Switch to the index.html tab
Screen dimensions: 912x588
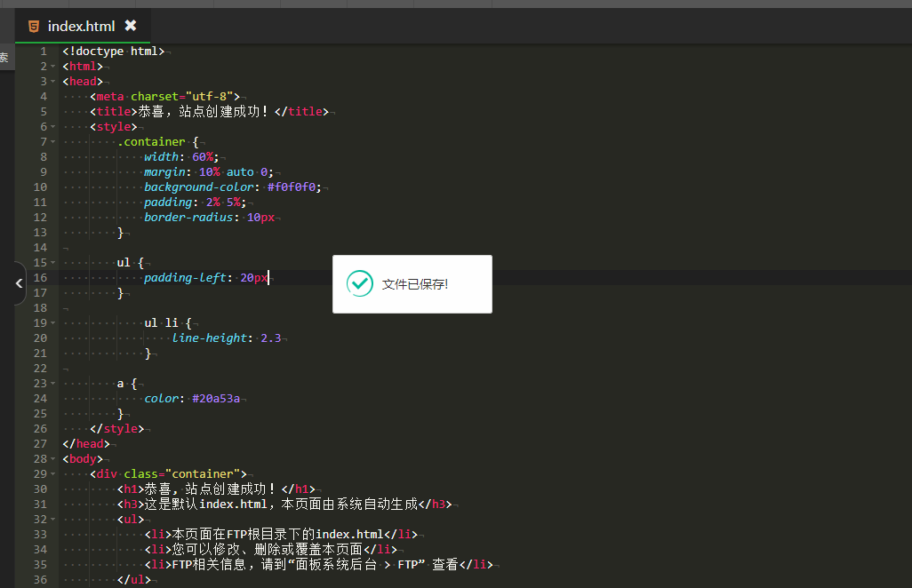point(82,26)
